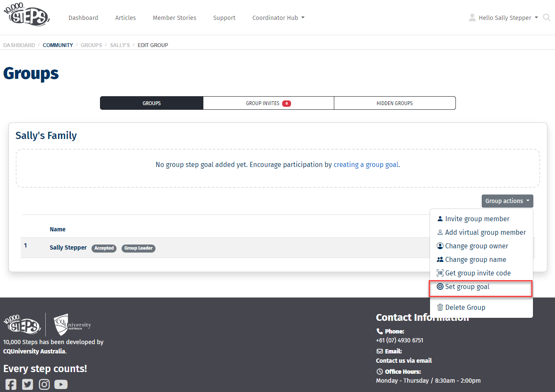Click the creating a group goal link
555x392 pixels.
click(x=366, y=165)
